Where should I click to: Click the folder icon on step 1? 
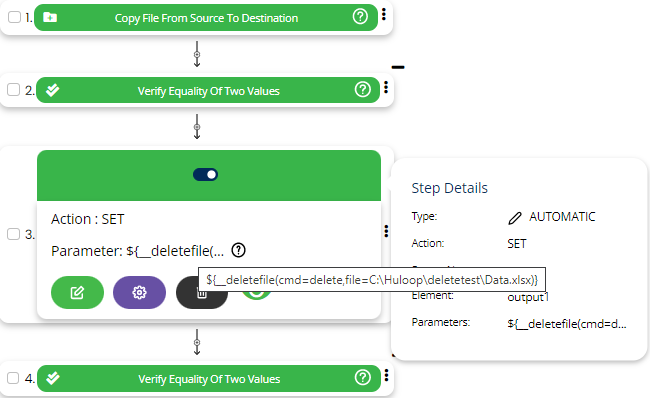[x=50, y=17]
